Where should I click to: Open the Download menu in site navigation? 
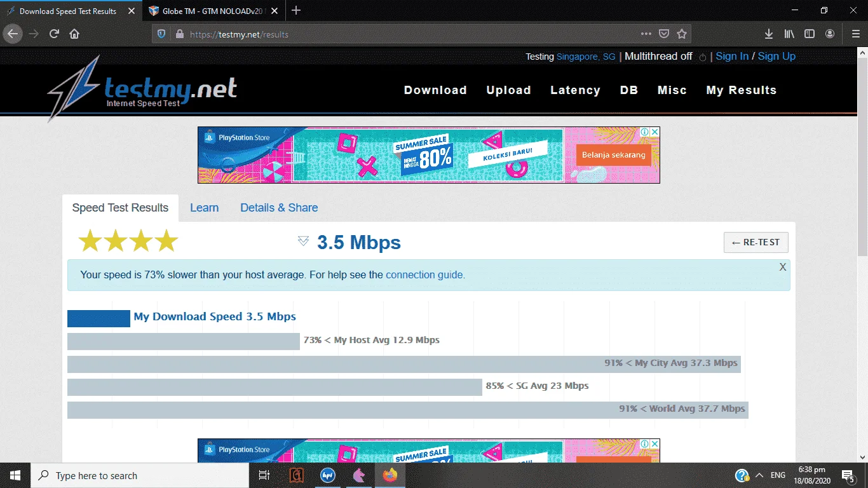coord(435,90)
